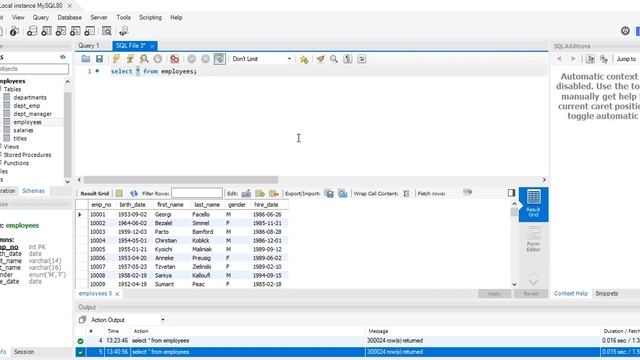The image size is (640, 360).
Task: Click the reconnect to DBMS icon
Action: click(x=124, y=31)
